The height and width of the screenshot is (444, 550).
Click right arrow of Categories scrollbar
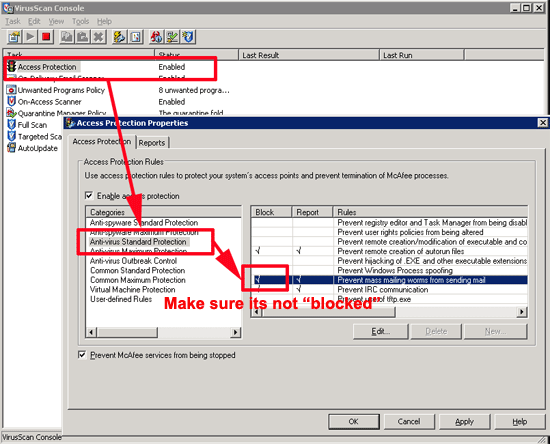click(235, 332)
